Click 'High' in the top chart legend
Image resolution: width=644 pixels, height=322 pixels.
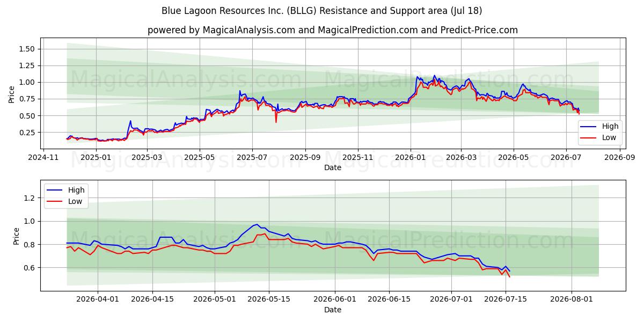[x=610, y=127]
